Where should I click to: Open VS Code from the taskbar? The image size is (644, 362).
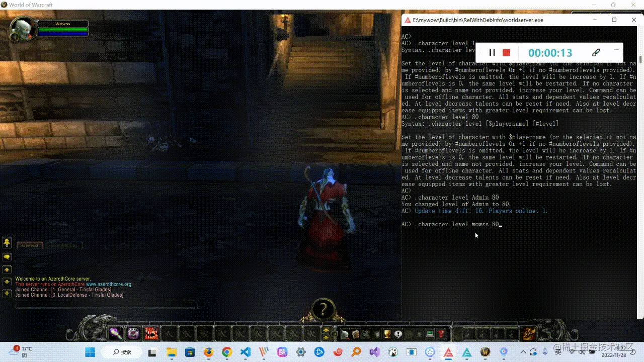246,352
